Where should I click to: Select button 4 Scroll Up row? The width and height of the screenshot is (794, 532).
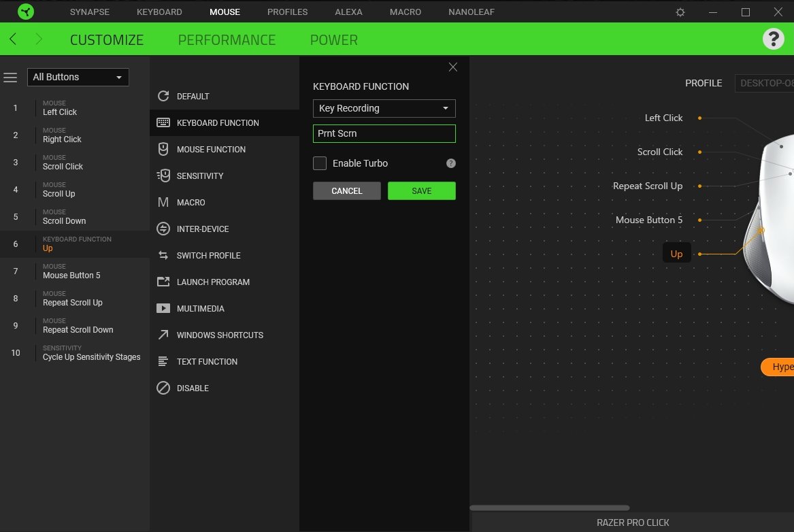coord(75,190)
